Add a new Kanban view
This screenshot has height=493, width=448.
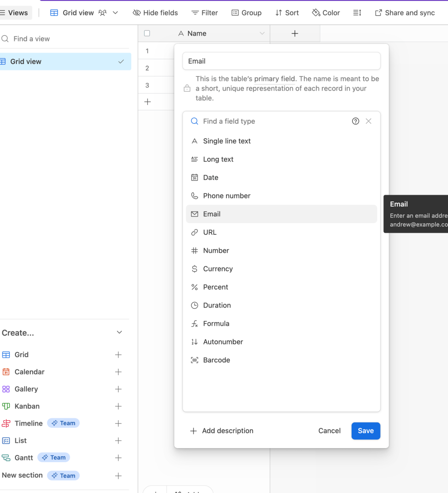click(118, 406)
